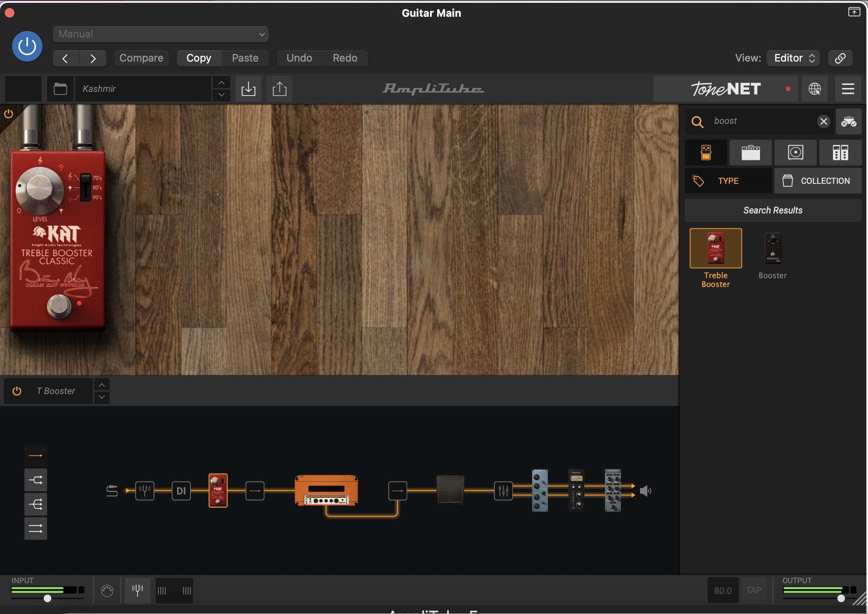Toggle the T Booster slot power
The width and height of the screenshot is (868, 614).
(17, 391)
